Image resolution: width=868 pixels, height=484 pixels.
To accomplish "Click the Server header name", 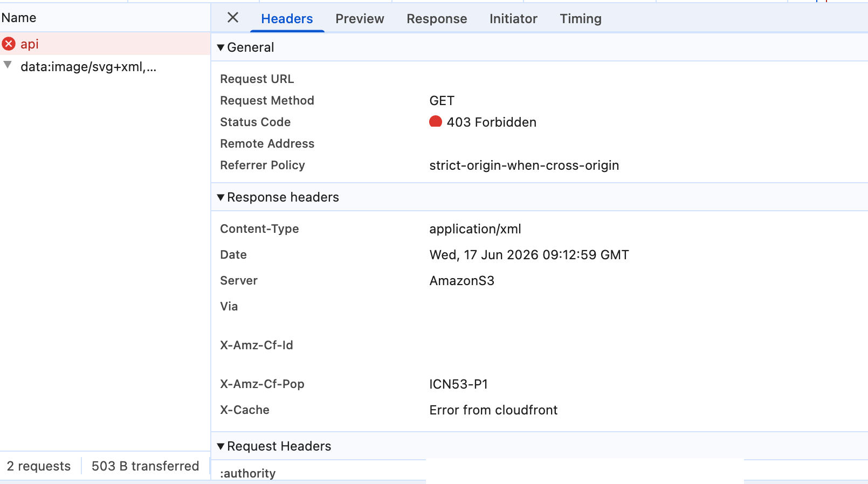I will tap(239, 281).
